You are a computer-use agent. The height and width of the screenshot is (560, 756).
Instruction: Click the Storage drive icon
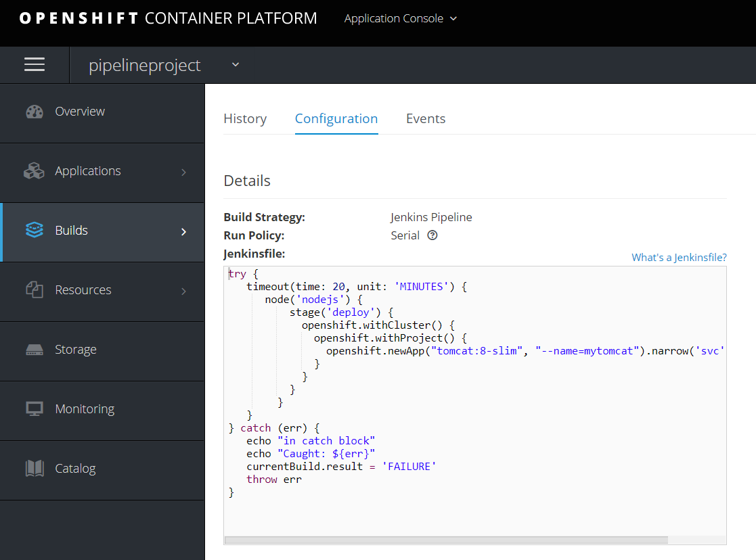pos(35,350)
